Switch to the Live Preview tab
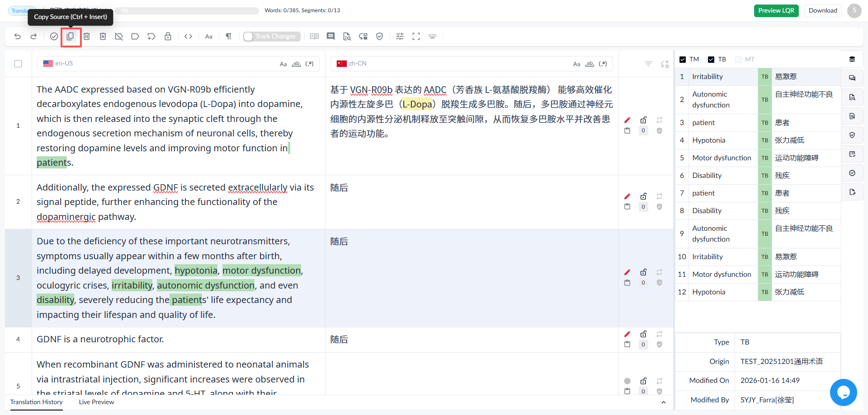 [96, 402]
